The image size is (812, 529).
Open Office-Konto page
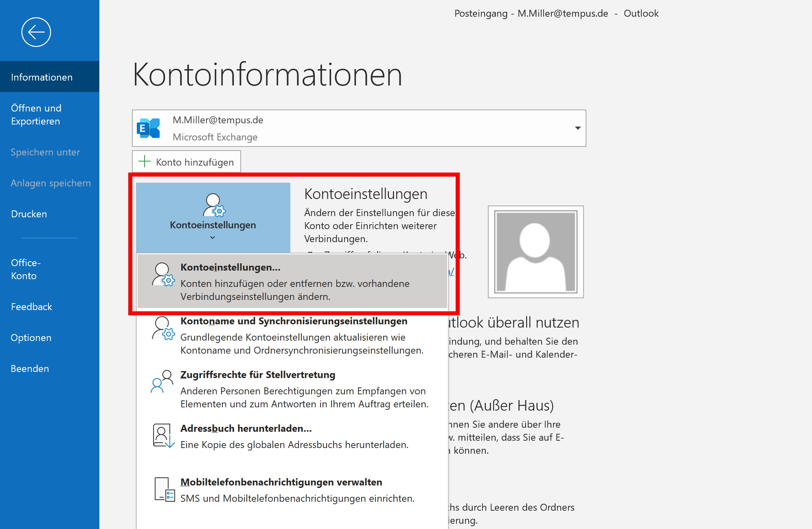pyautogui.click(x=50, y=269)
